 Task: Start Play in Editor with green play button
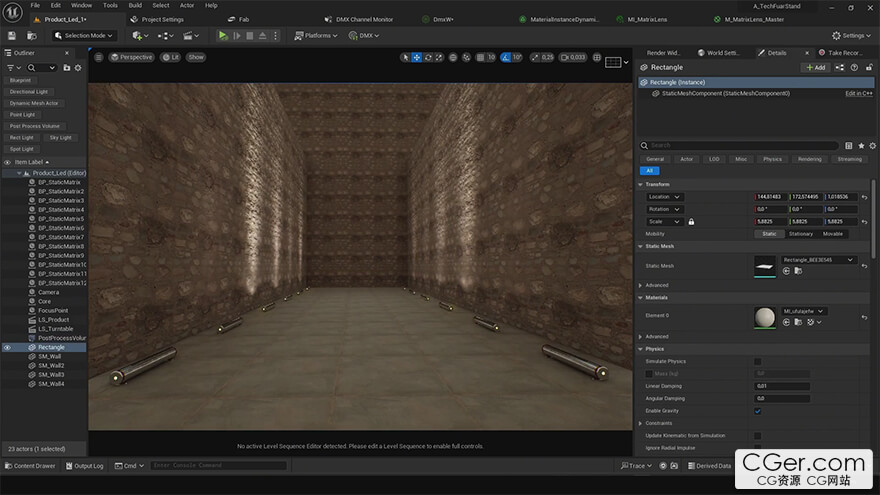tap(223, 35)
